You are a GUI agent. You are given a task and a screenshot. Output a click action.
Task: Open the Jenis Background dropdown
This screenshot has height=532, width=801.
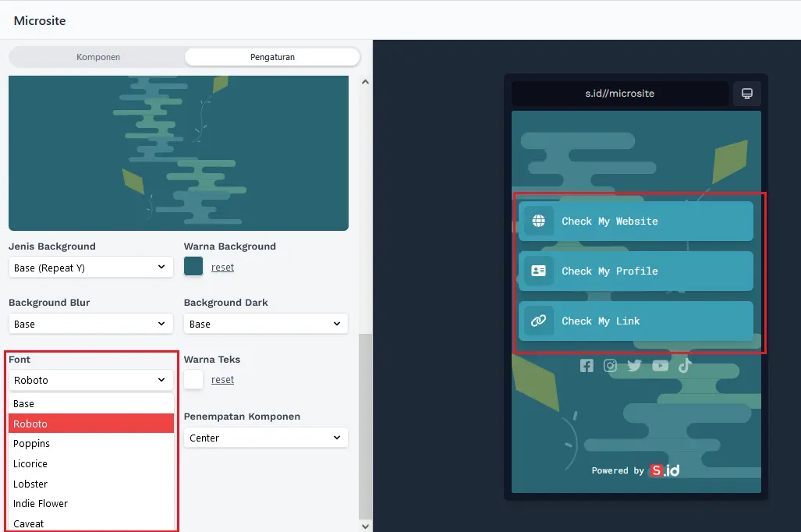[x=90, y=268]
